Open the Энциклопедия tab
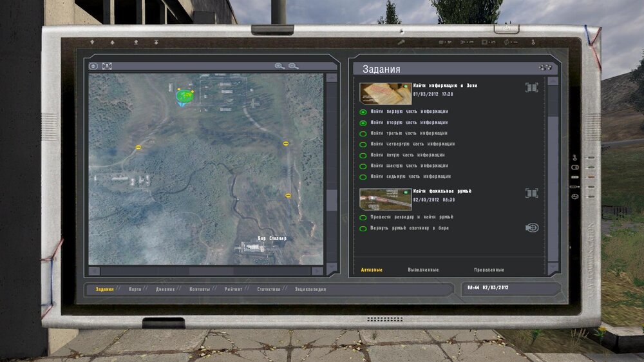Screen dimensions: 644x362 pyautogui.click(x=310, y=289)
